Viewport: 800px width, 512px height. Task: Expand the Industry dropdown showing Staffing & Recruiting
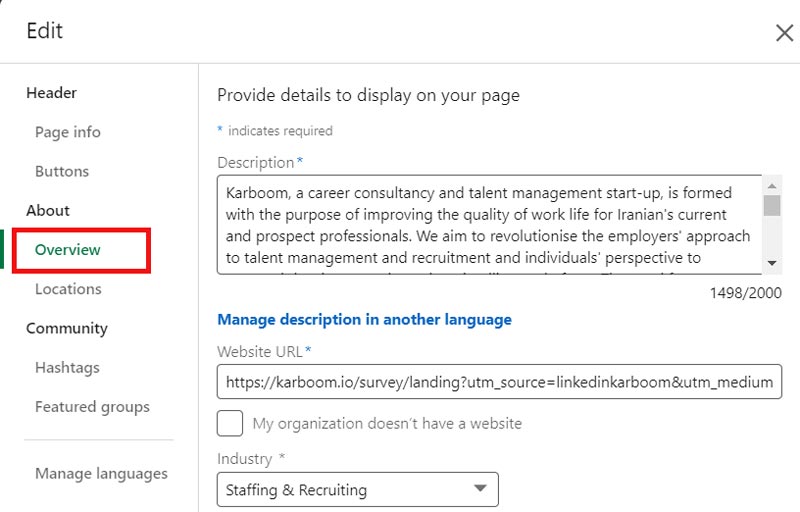(x=357, y=489)
